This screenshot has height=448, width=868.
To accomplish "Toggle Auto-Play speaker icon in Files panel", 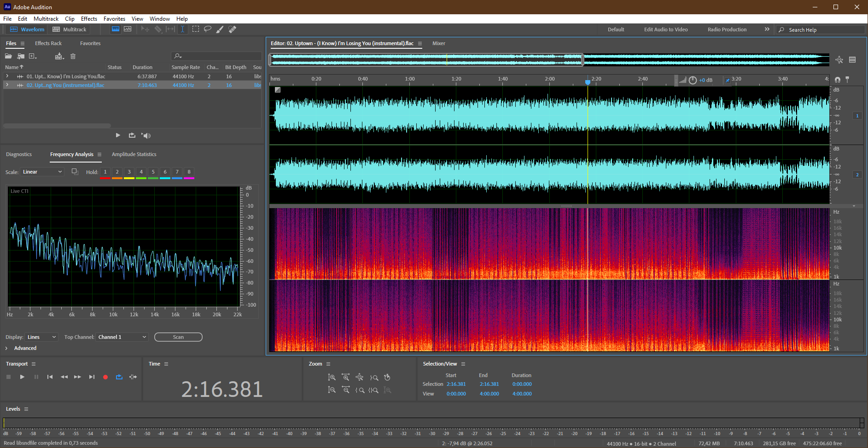I will click(x=146, y=135).
